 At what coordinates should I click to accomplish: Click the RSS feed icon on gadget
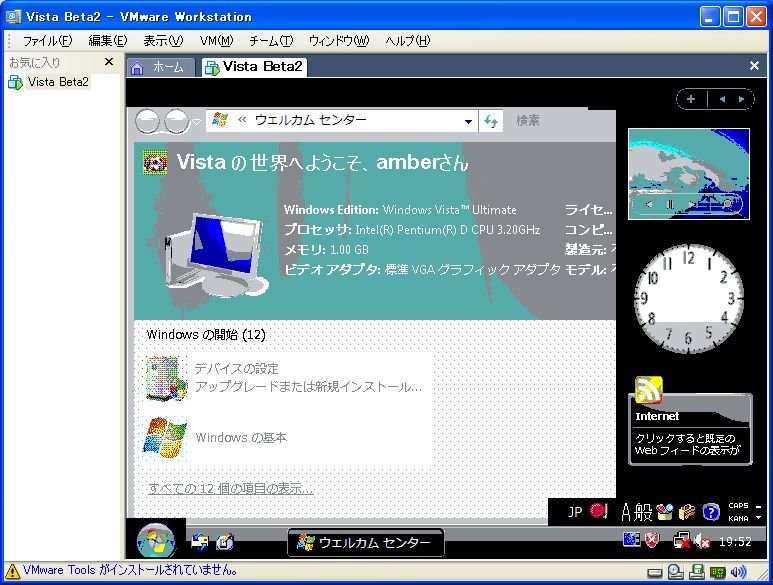pos(648,390)
